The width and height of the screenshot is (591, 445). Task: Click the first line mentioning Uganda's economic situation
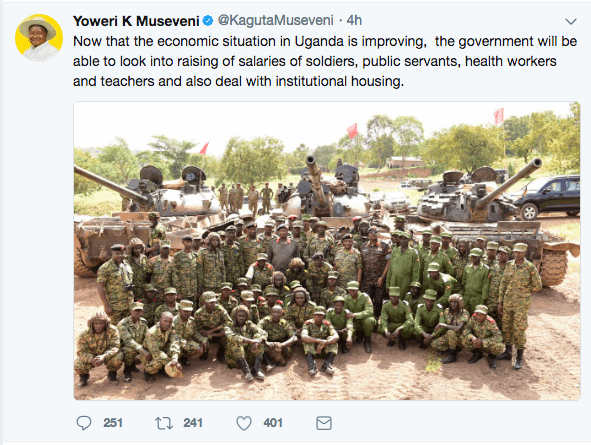(325, 41)
